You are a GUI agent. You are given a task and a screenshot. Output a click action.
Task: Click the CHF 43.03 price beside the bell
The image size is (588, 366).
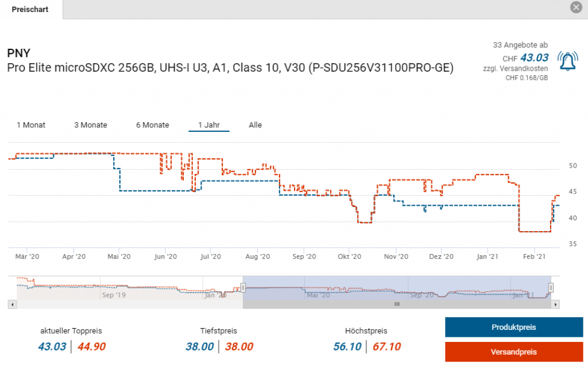[x=533, y=57]
